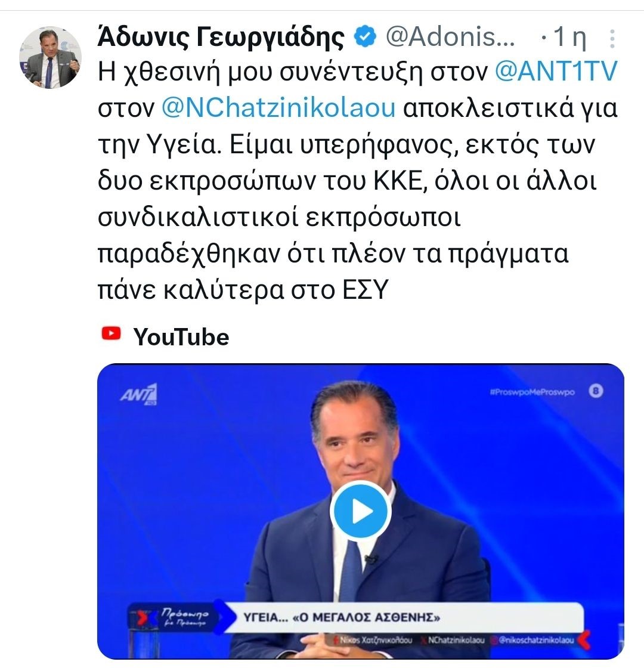The height and width of the screenshot is (668, 644).
Task: Click the blue verified badge
Action: pyautogui.click(x=365, y=36)
